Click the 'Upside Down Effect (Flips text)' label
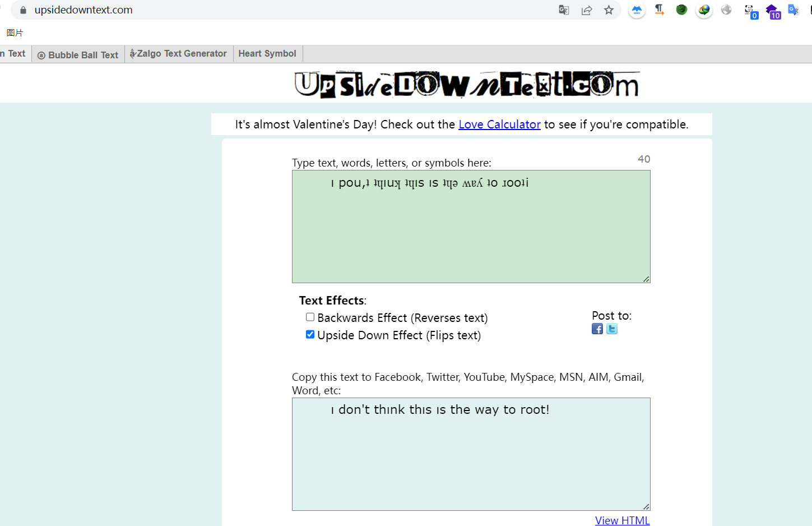The image size is (812, 526). (x=399, y=335)
